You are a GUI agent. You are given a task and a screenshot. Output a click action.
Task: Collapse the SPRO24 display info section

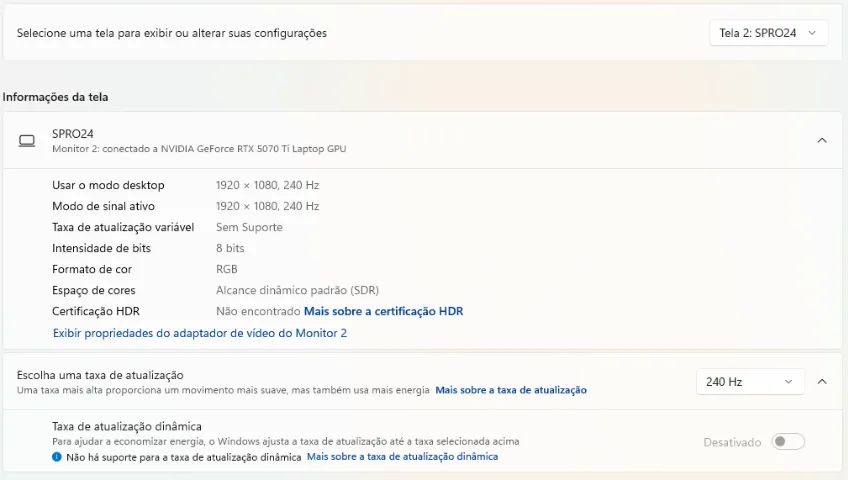click(x=822, y=141)
